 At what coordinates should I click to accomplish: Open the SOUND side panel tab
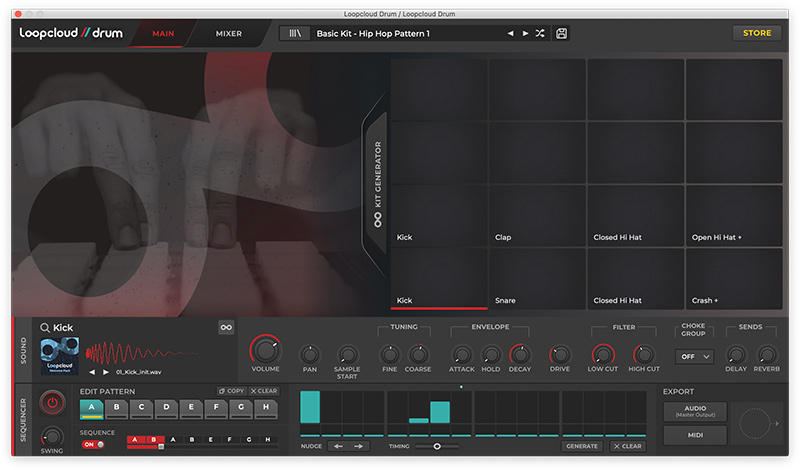(23, 350)
